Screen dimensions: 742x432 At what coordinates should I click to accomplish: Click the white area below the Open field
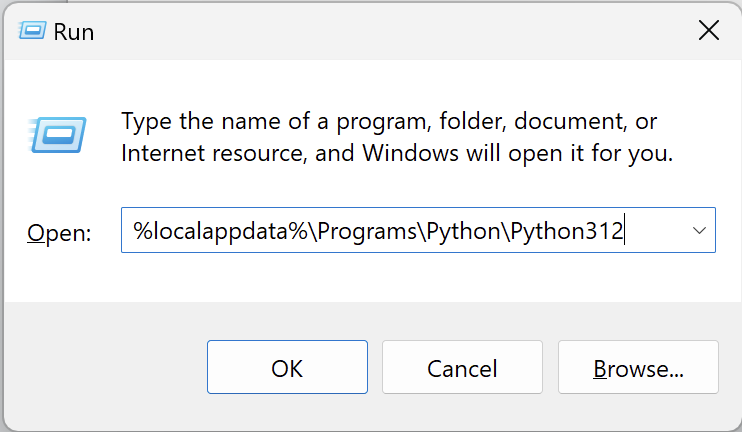coord(400,276)
